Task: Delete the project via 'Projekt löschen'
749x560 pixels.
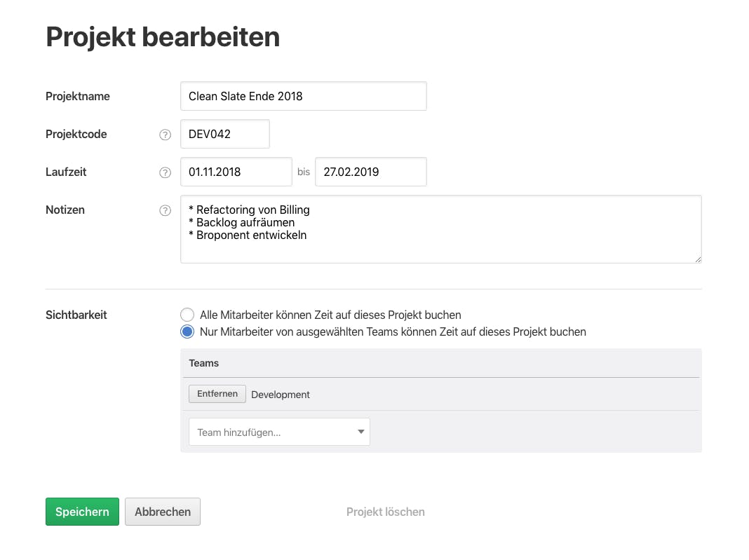Action: (x=386, y=512)
